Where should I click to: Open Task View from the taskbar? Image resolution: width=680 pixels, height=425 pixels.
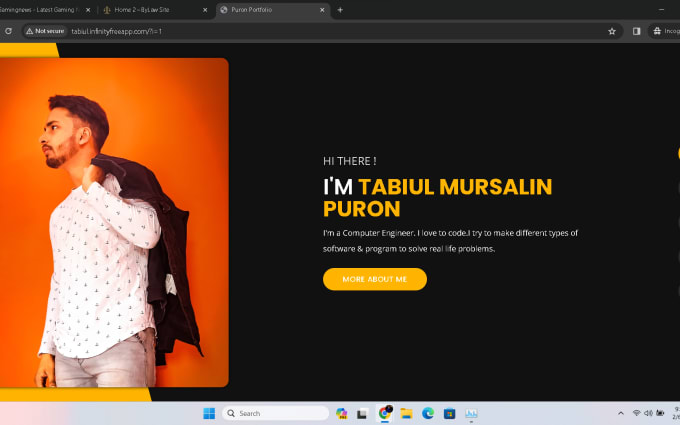tap(362, 413)
